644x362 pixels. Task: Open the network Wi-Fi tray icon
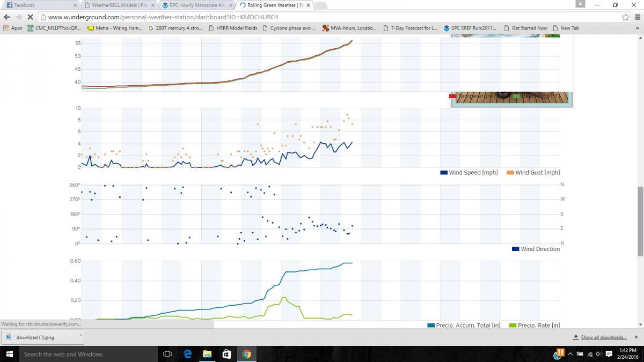590,354
